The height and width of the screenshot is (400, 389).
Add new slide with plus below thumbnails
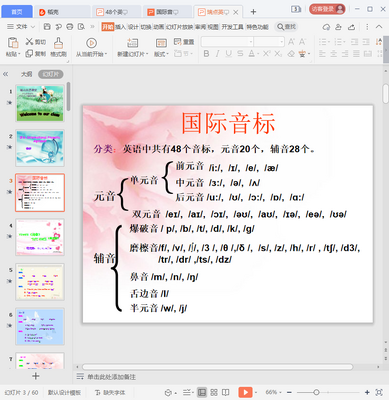[x=36, y=376]
